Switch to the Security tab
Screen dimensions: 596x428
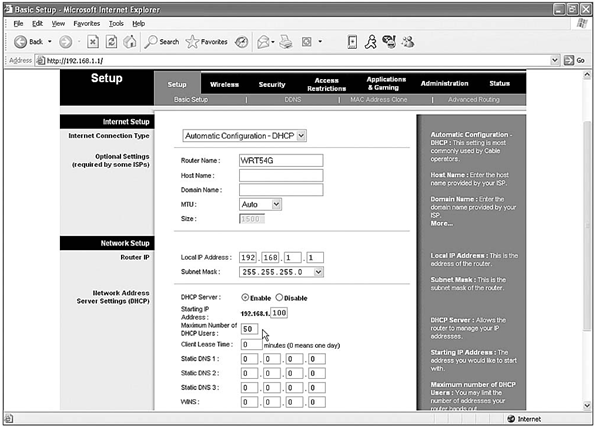coord(272,84)
